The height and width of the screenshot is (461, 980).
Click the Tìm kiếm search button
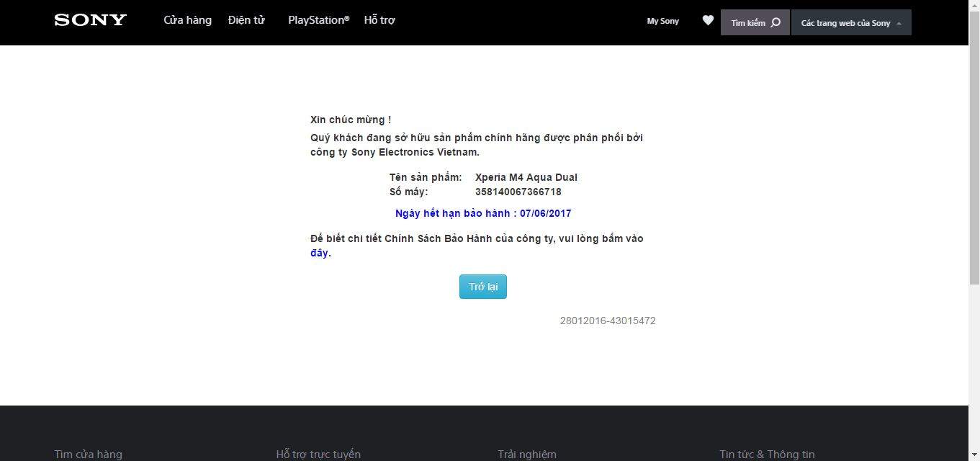(755, 22)
